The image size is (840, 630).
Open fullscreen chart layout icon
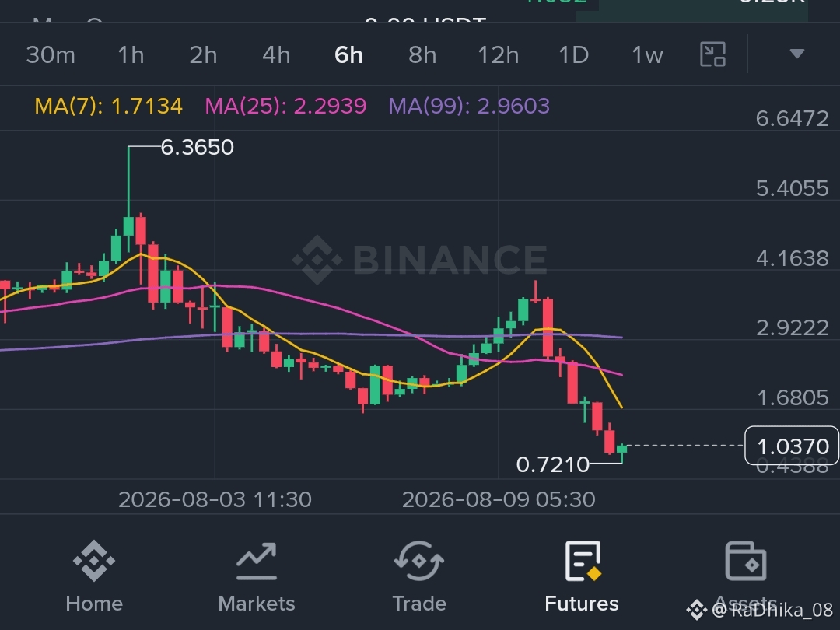pyautogui.click(x=713, y=54)
